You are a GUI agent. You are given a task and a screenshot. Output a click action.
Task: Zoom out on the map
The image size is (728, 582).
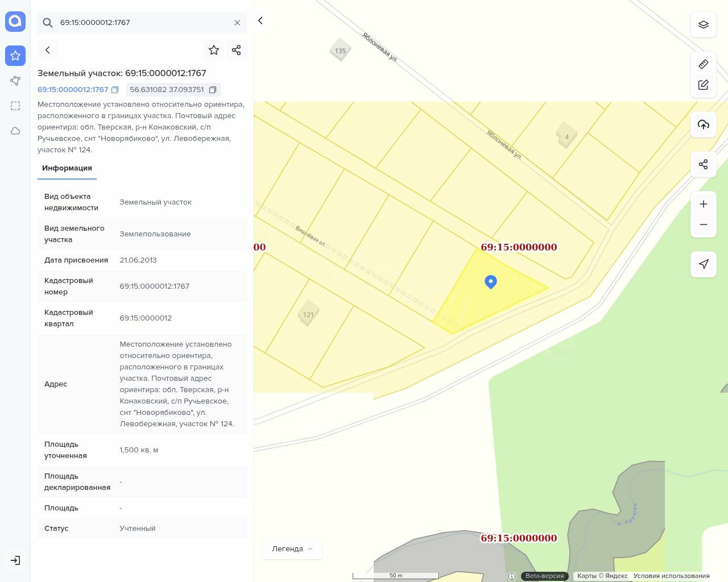click(703, 225)
